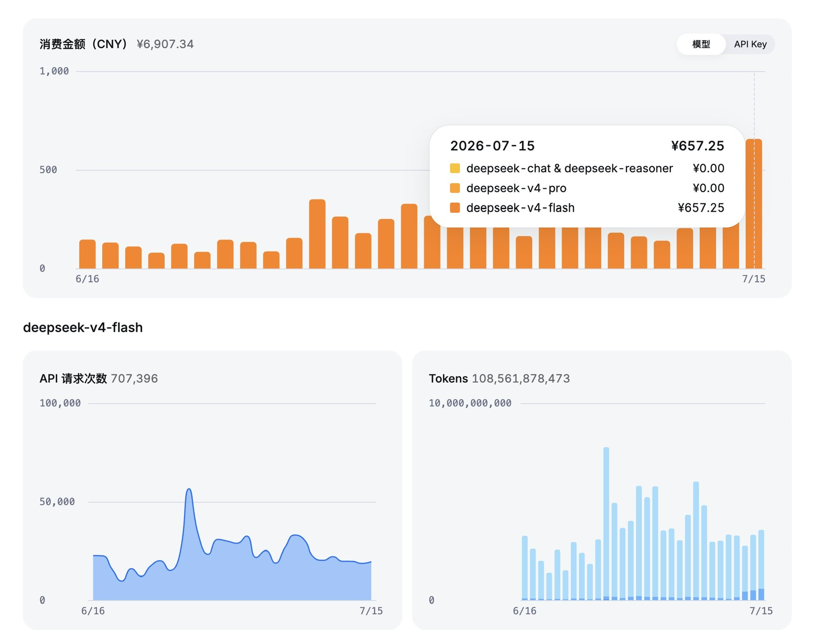Click the yellow deepseek-chat legend swatch
The height and width of the screenshot is (644, 813).
455,168
